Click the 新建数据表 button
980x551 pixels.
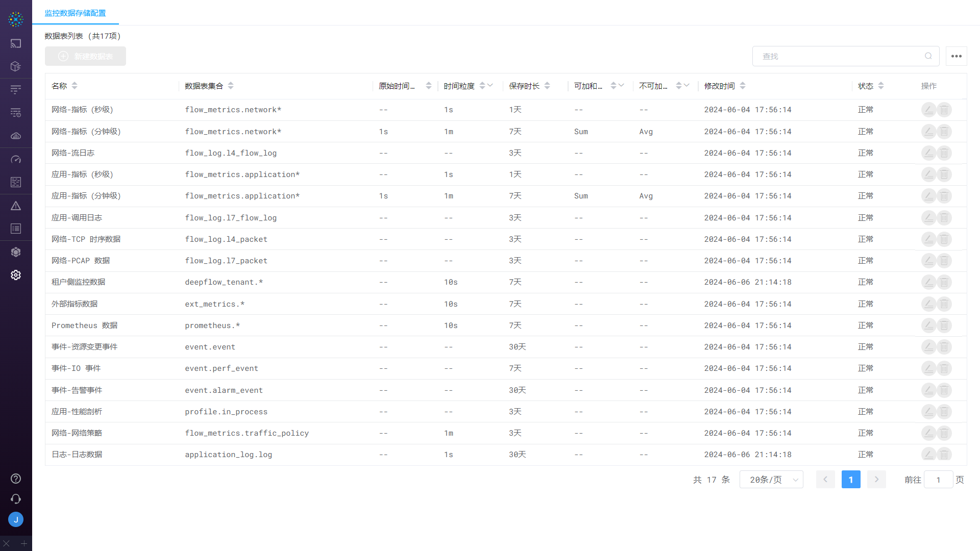coord(85,56)
